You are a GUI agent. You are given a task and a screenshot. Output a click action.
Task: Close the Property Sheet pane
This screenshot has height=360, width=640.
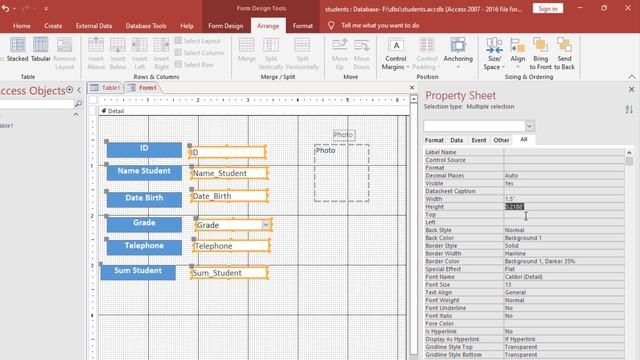(631, 89)
